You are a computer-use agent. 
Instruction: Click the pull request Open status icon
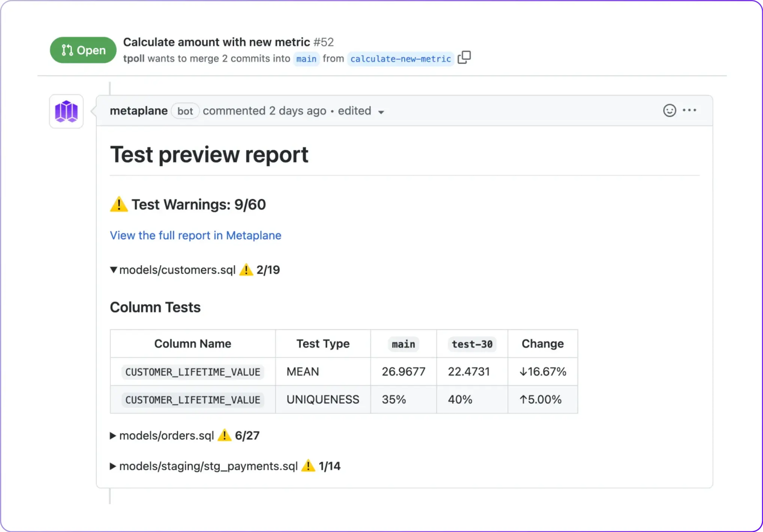[x=67, y=50]
